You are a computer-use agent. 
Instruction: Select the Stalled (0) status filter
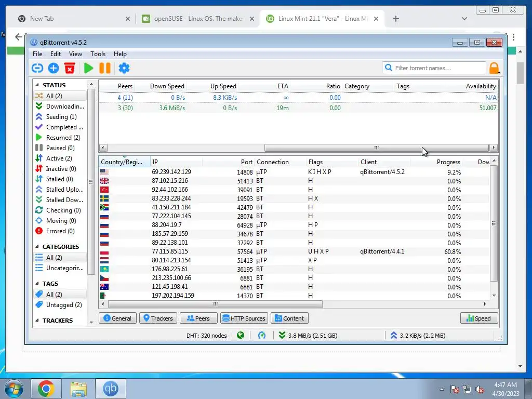(x=60, y=179)
